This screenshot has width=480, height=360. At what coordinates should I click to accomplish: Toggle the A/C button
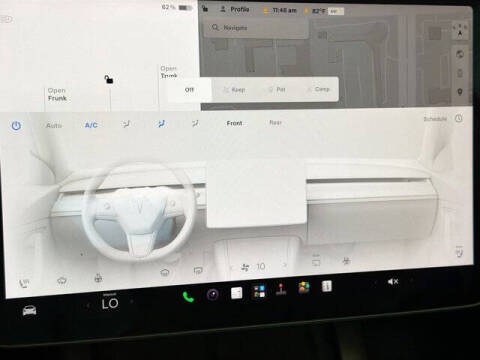(x=91, y=125)
